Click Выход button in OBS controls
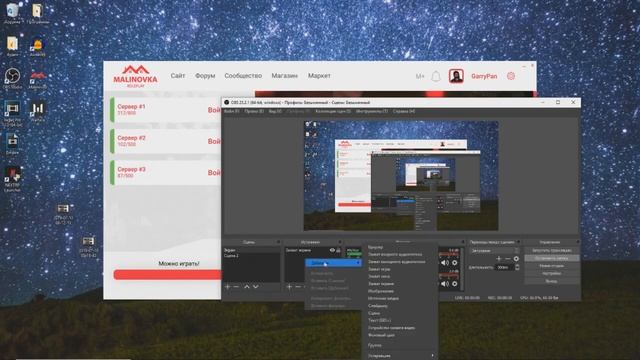The width and height of the screenshot is (640, 360). click(x=552, y=281)
